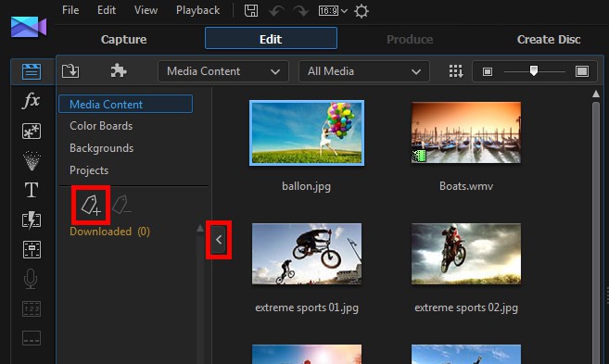609x364 pixels.
Task: Open the preferences gear icon
Action: click(x=362, y=11)
